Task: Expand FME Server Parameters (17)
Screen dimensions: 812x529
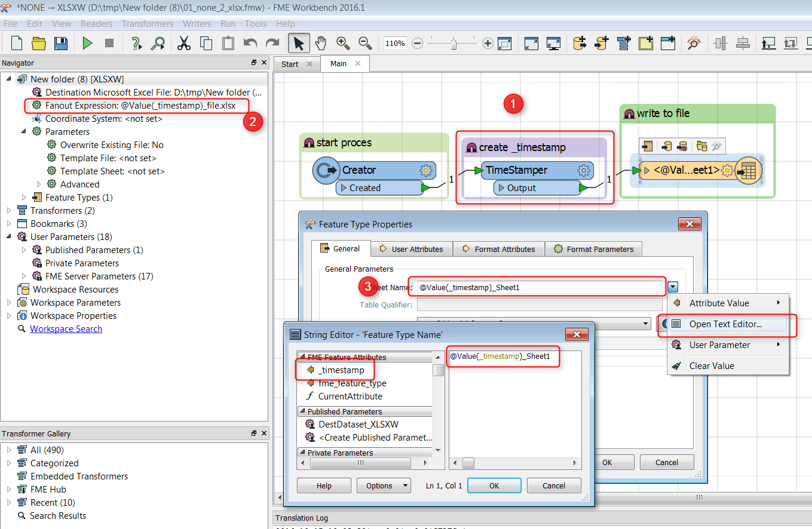Action: (24, 276)
